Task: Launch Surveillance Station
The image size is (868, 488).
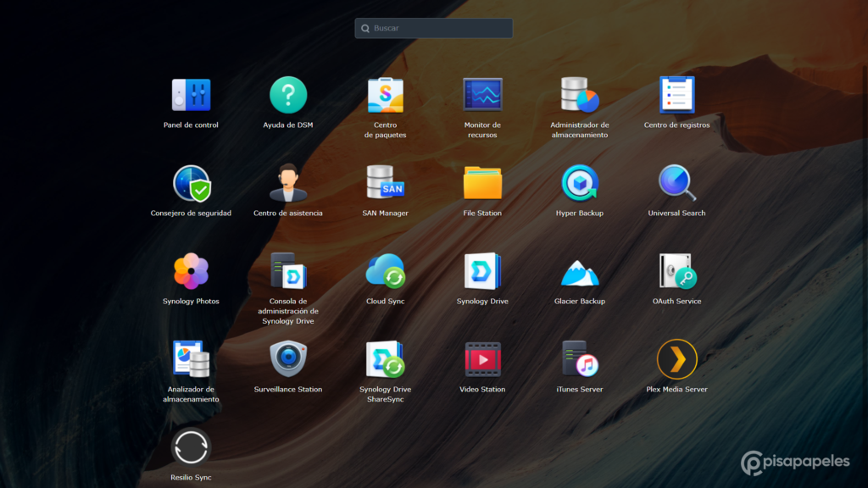Action: pos(288,359)
